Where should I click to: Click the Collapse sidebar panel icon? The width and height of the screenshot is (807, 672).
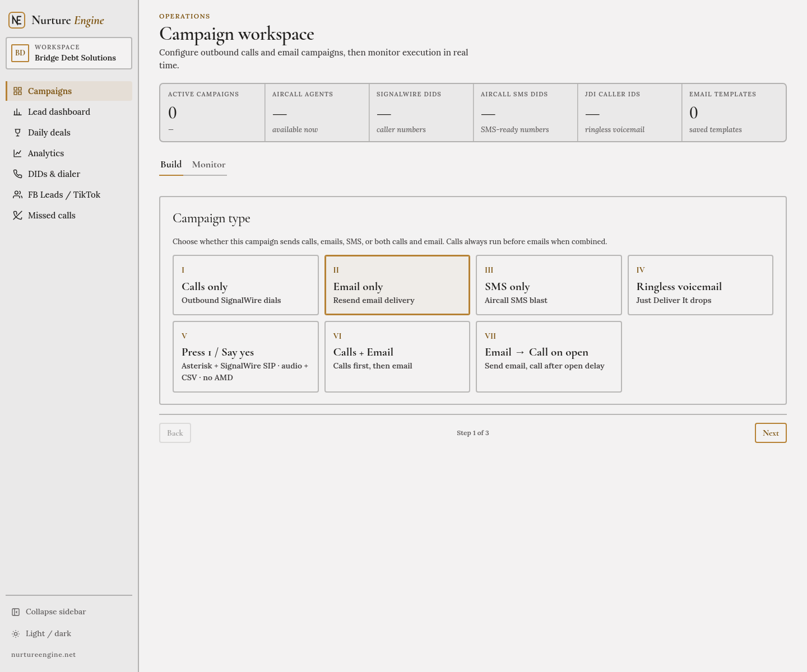tap(16, 612)
